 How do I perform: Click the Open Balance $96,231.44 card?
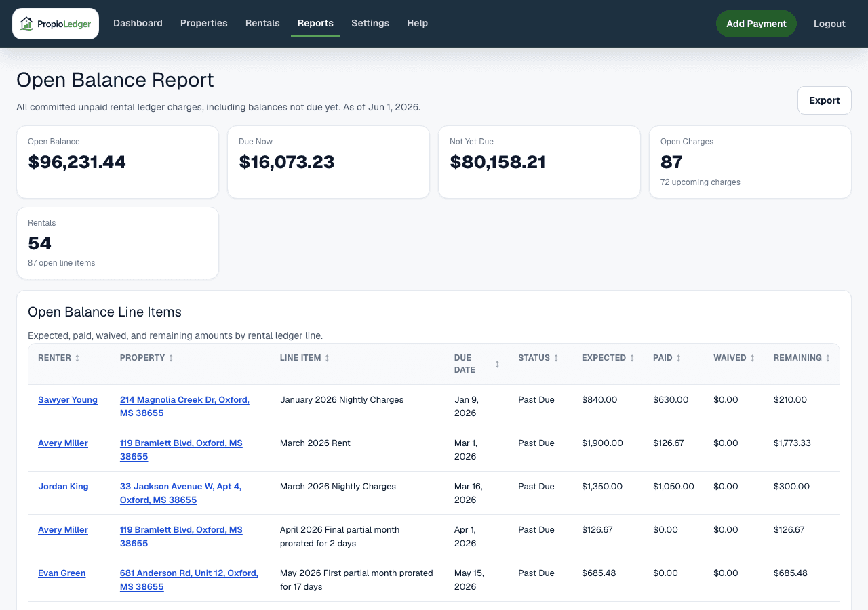click(x=117, y=162)
